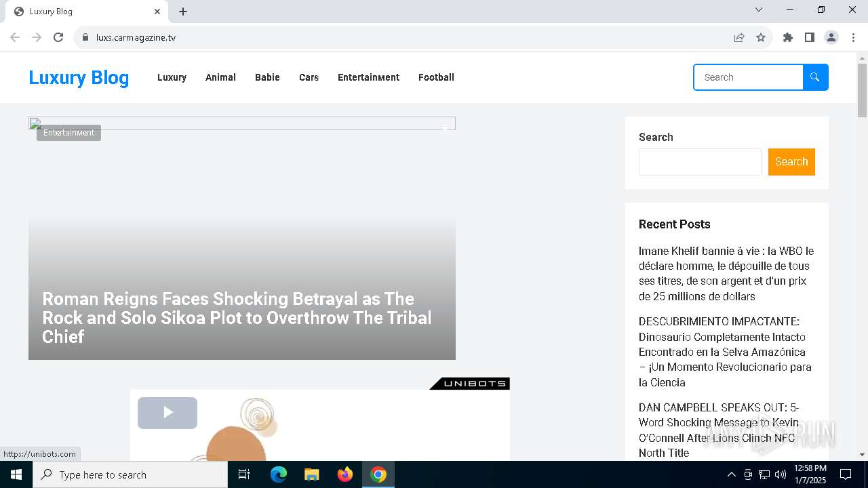Click the page vertical scrollbar thumb
This screenshot has width=868, height=488.
[x=862, y=90]
